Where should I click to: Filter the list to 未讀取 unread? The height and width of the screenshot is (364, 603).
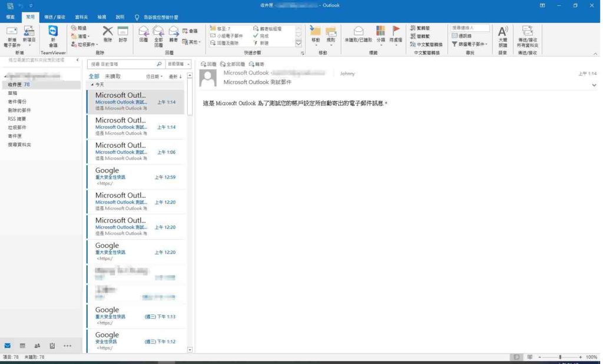point(112,76)
